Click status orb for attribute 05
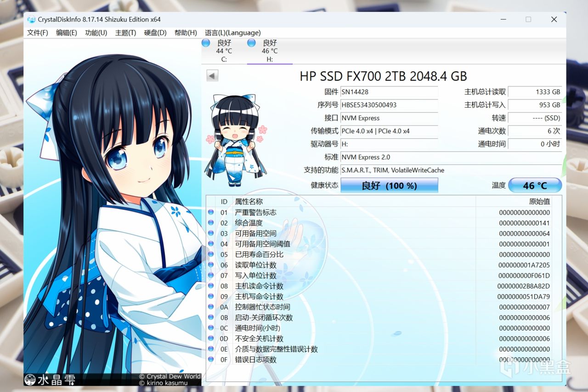This screenshot has height=392, width=588. 211,254
